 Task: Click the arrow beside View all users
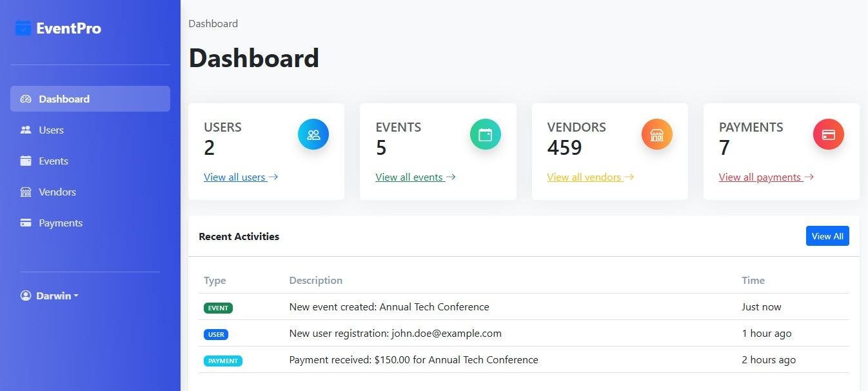[273, 177]
